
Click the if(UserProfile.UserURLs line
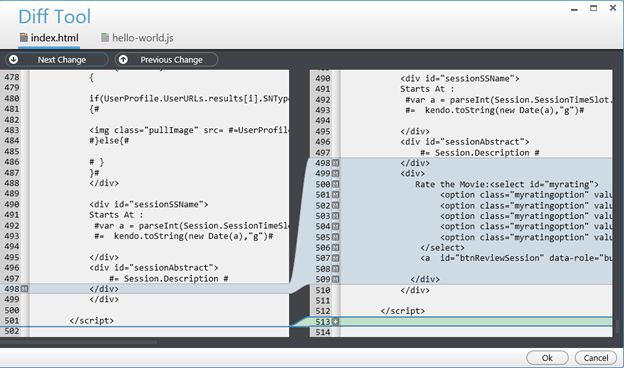189,98
